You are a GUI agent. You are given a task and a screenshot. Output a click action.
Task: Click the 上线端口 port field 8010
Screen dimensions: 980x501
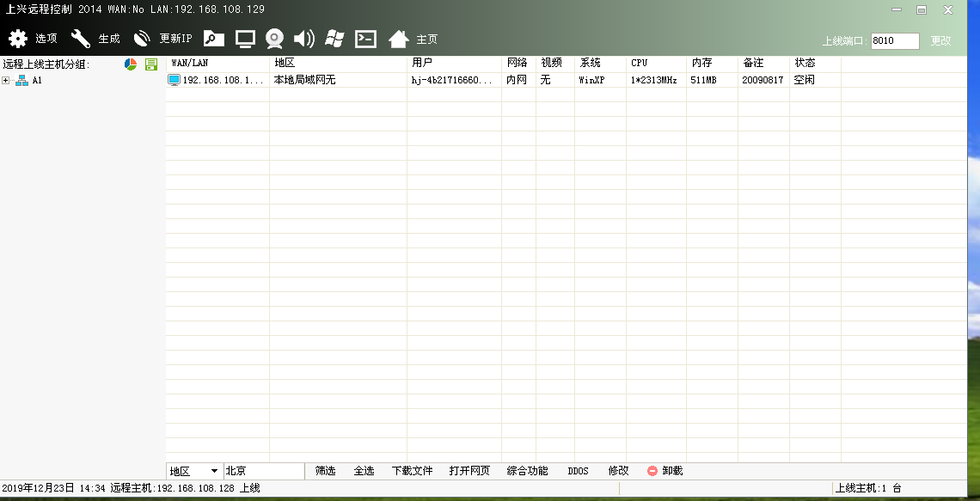(x=895, y=40)
